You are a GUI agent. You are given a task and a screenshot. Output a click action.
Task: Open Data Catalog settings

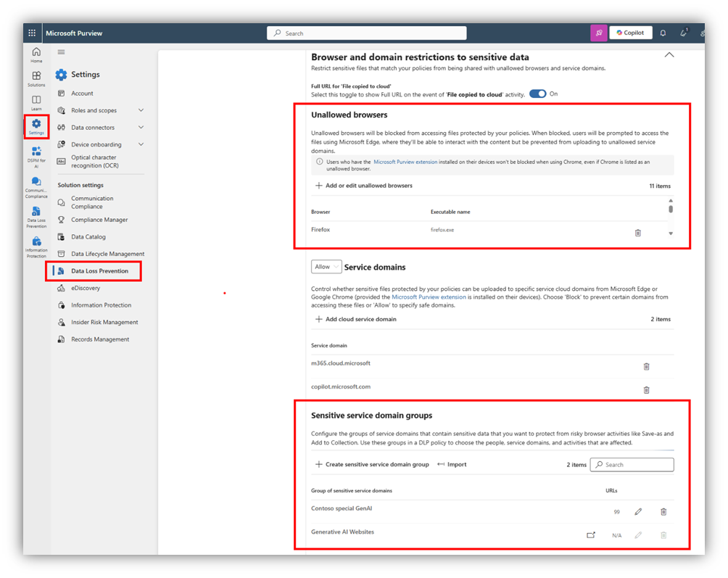point(88,236)
